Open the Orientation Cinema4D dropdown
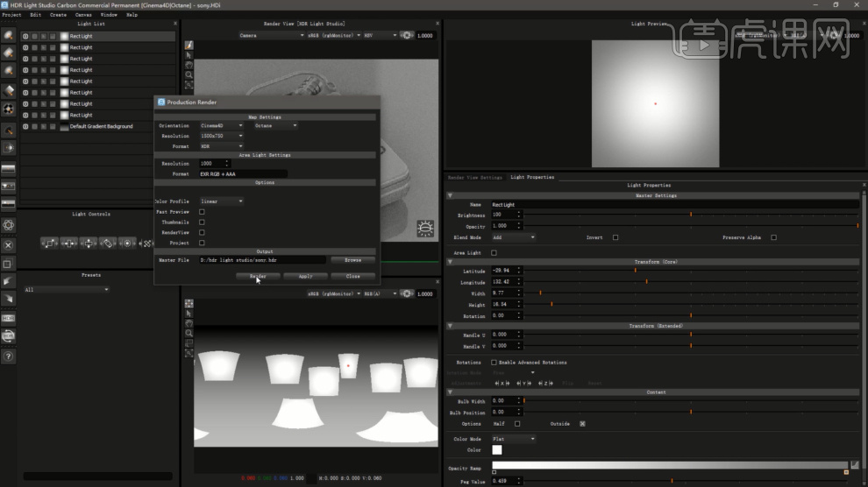 point(222,126)
